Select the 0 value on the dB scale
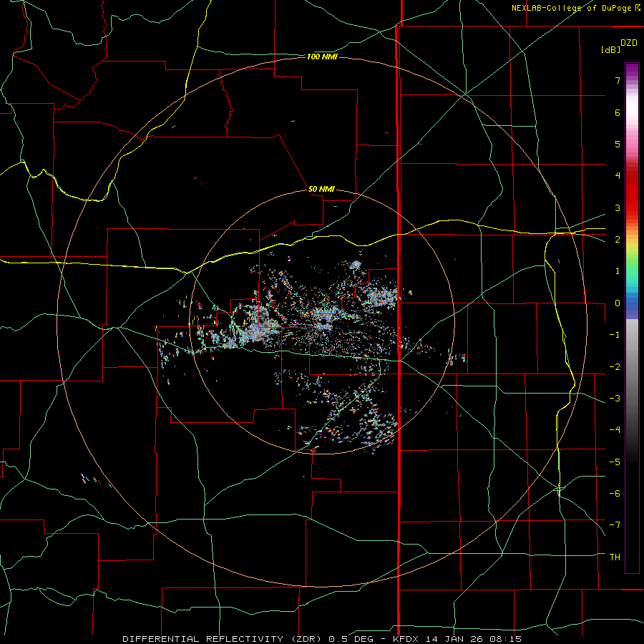The image size is (644, 644). (618, 303)
